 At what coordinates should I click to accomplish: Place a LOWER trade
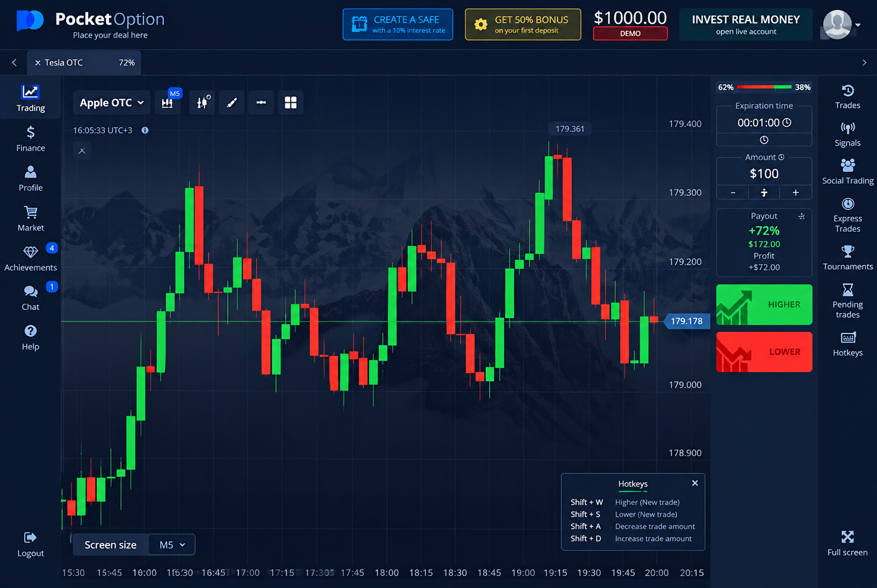point(764,352)
